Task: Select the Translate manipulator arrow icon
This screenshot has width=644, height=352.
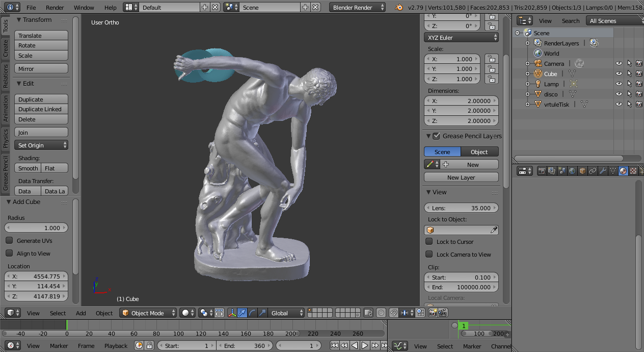Action: (243, 313)
